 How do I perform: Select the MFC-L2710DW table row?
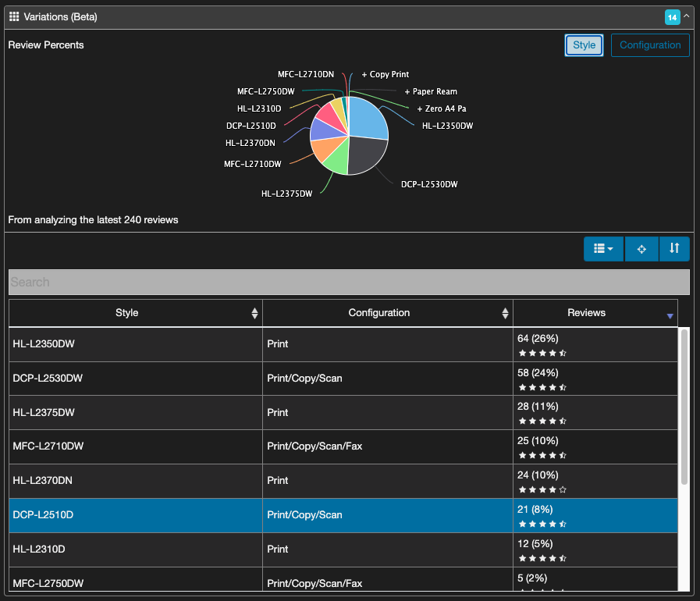[343, 447]
